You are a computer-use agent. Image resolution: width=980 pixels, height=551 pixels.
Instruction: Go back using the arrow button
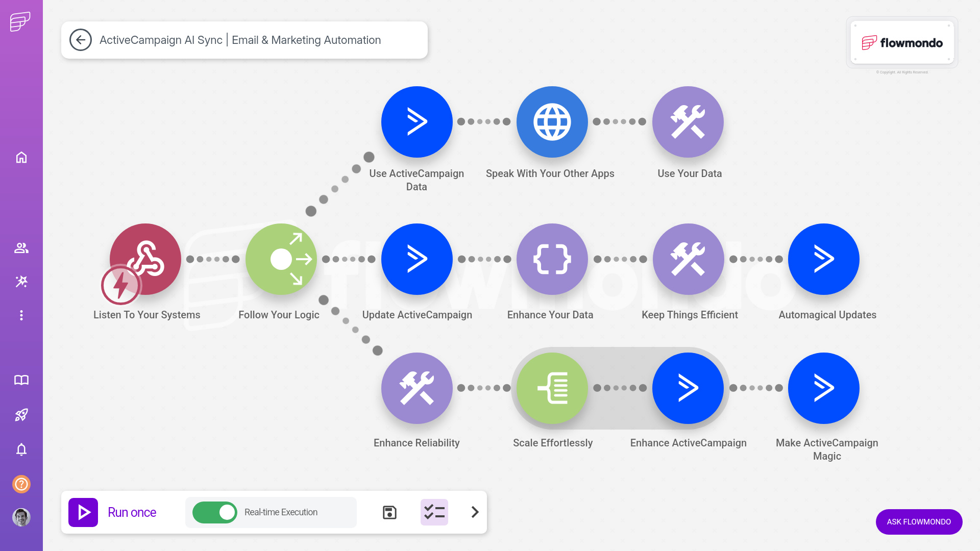coord(81,40)
